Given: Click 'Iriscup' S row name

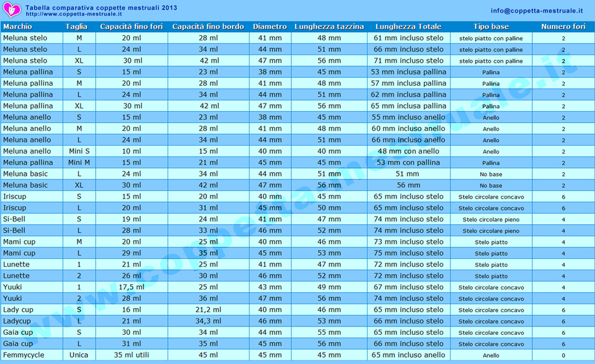Looking at the screenshot, I should 15,197.
